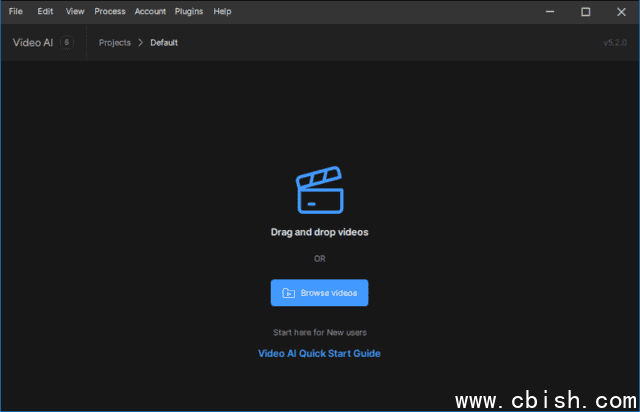
Task: Open the Plugins menu
Action: (189, 11)
